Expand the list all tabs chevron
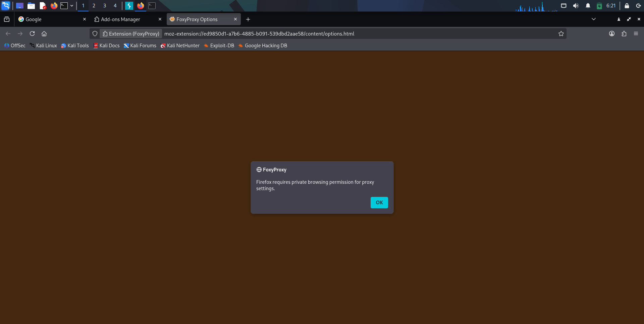This screenshot has width=644, height=324. pos(594,19)
